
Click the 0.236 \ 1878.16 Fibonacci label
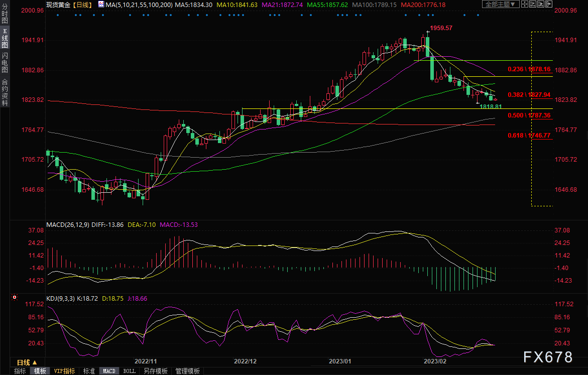click(529, 69)
